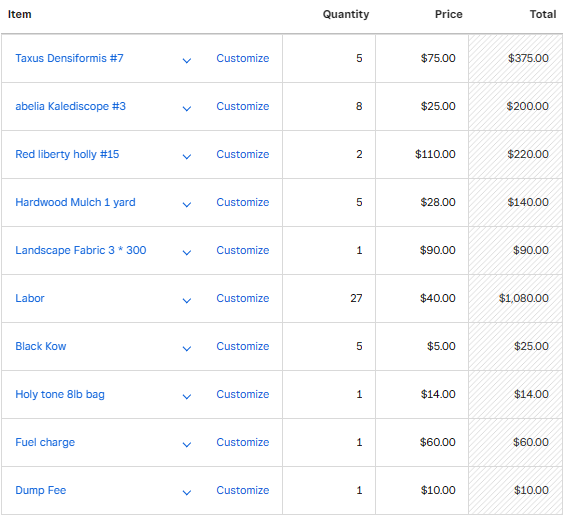
Task: Open Hardwood Mulch 1 yard chevron dropdown
Action: pos(187,204)
